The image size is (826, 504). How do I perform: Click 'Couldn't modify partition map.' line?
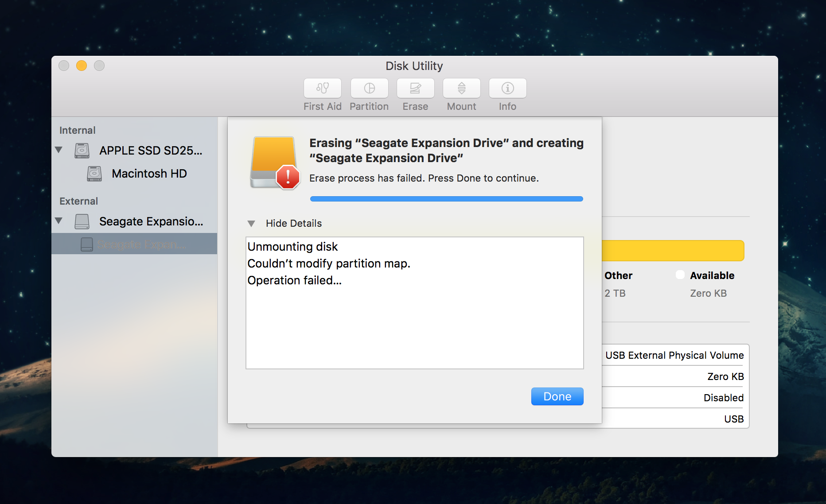click(329, 264)
